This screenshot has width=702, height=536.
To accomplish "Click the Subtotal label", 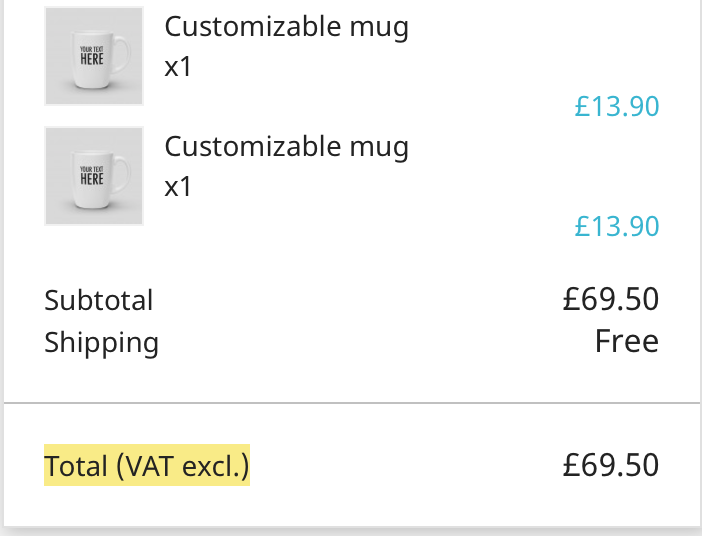I will pyautogui.click(x=99, y=300).
